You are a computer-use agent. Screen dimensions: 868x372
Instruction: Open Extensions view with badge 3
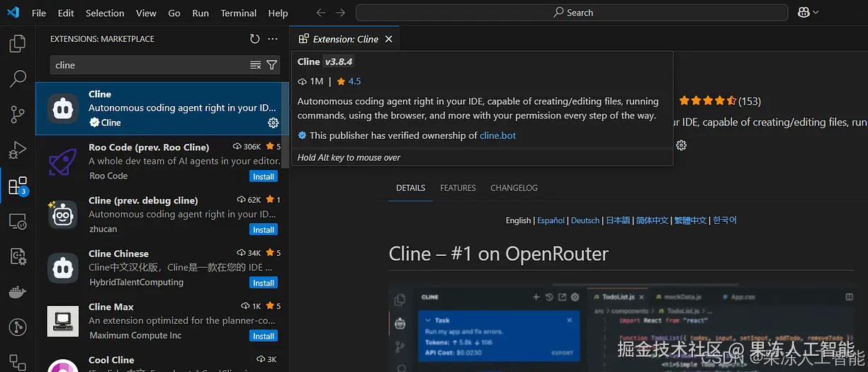pyautogui.click(x=18, y=186)
